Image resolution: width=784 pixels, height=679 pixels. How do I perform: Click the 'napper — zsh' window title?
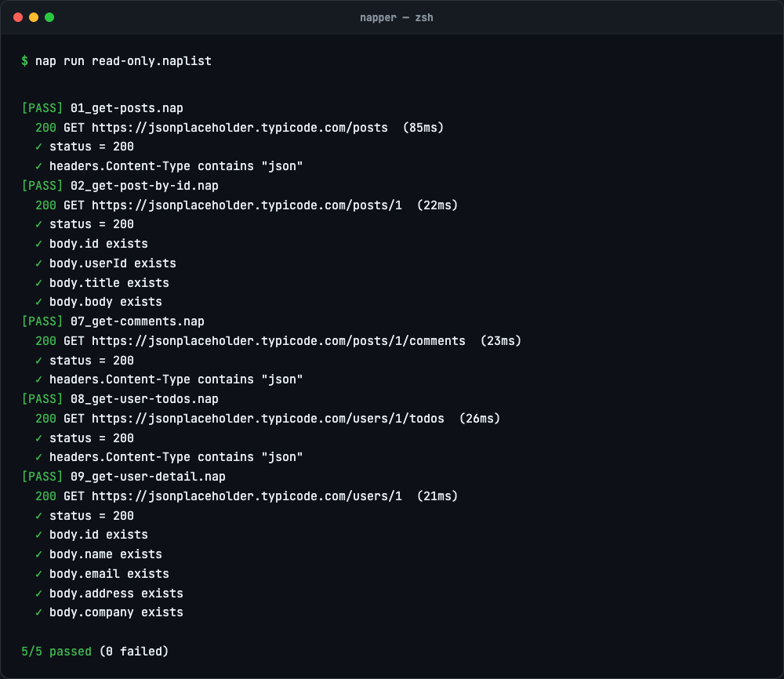coord(397,17)
